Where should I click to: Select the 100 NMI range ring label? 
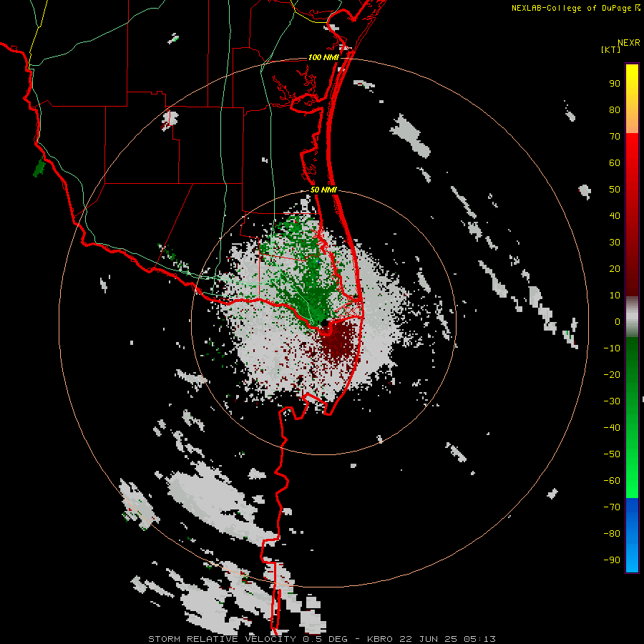tap(323, 57)
